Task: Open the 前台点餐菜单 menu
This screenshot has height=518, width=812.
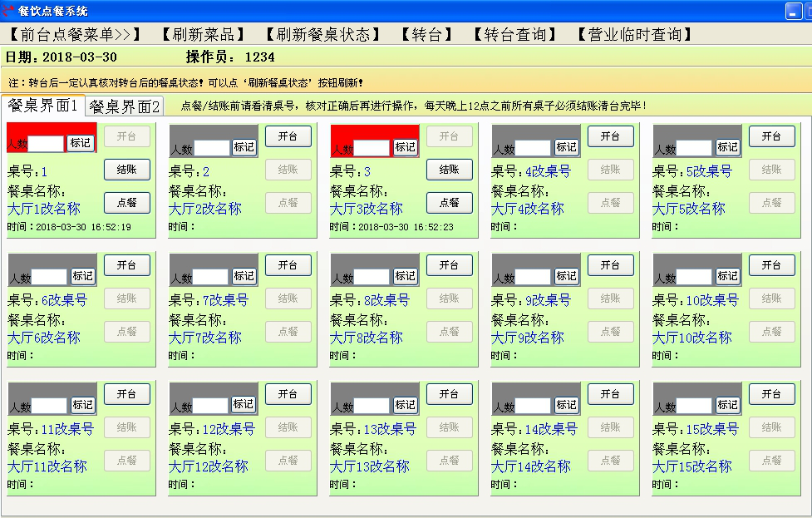Action: click(76, 34)
